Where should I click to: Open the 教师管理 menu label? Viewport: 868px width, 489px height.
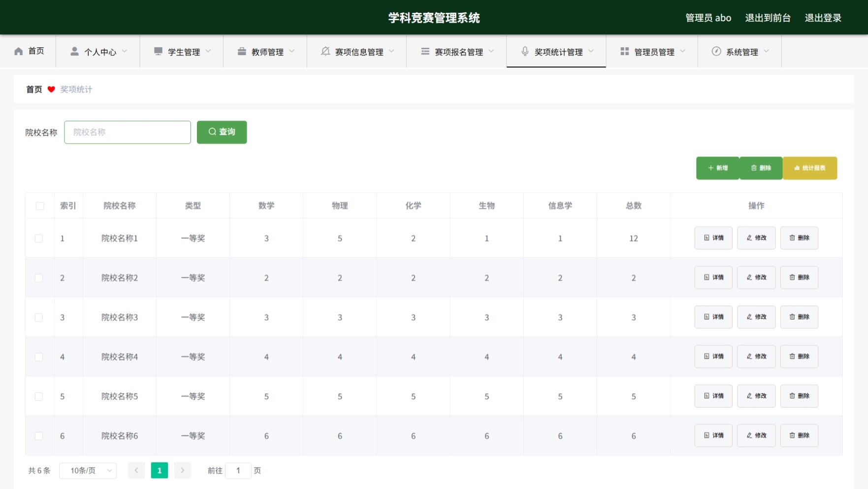(x=268, y=52)
